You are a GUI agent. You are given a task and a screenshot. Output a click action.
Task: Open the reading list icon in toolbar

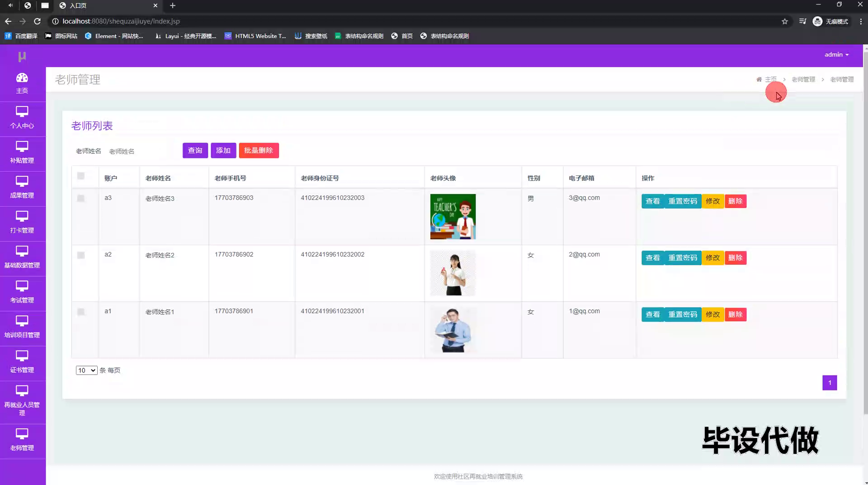(x=802, y=21)
